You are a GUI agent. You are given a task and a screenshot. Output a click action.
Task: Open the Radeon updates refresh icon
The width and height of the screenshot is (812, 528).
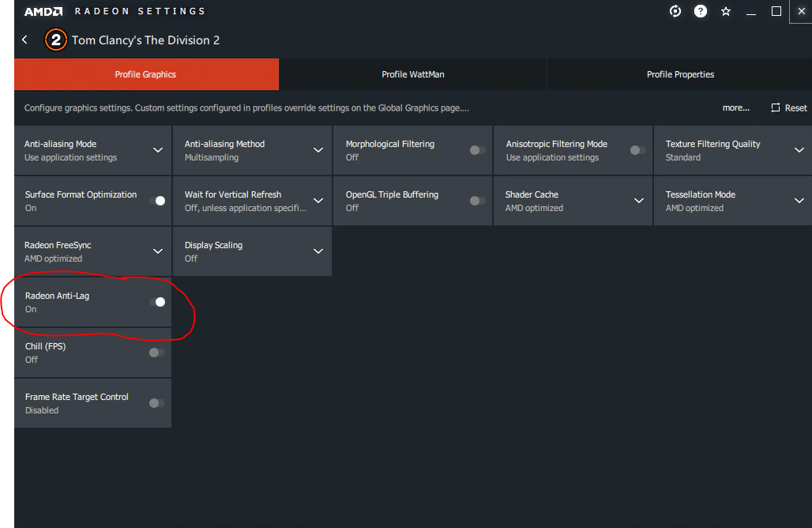click(x=675, y=11)
